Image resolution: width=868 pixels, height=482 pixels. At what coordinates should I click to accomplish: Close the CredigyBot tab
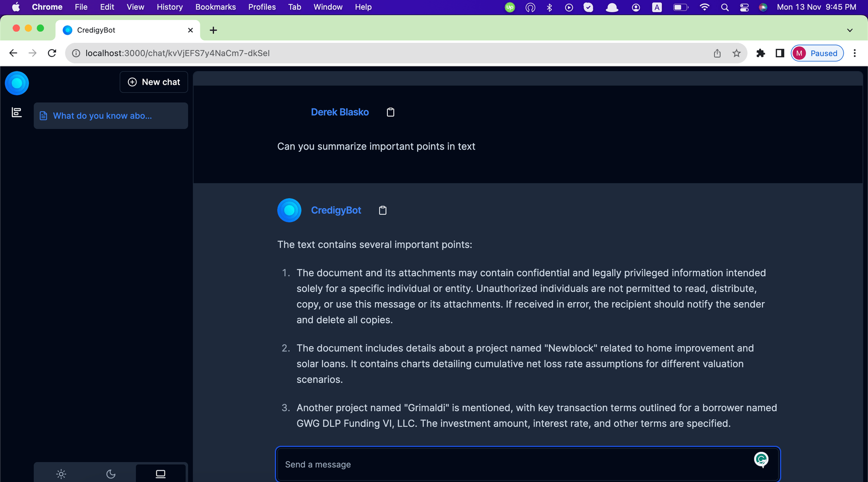[x=190, y=30]
